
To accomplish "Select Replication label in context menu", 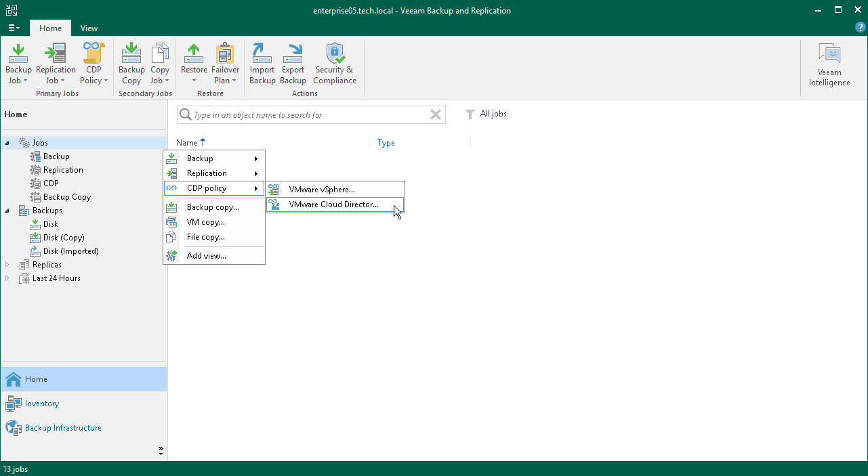I will (207, 173).
